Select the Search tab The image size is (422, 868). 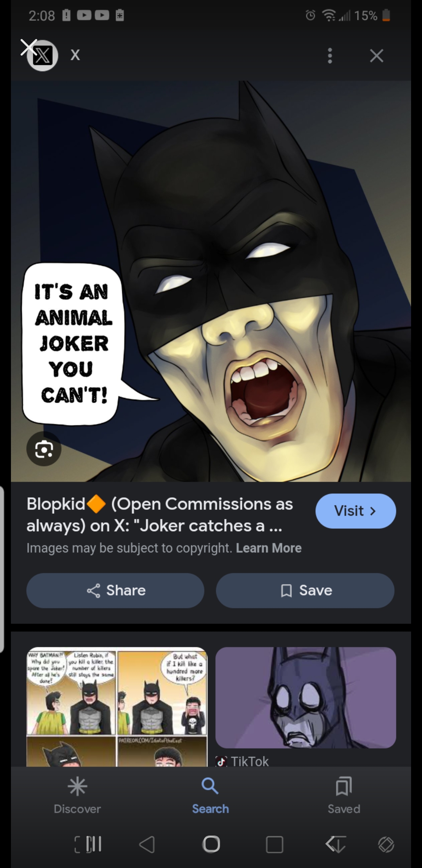coord(210,795)
